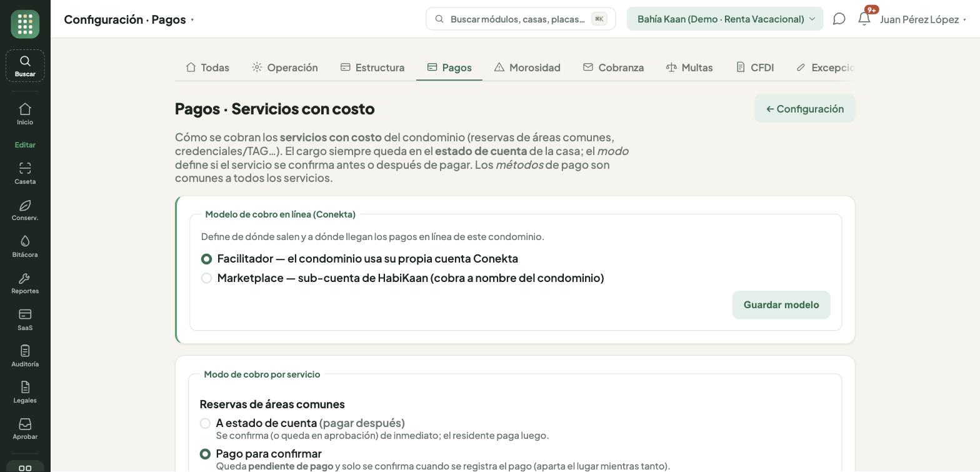The image size is (980, 472).
Task: Click the HabiKaan grid logo icon
Action: (x=25, y=24)
